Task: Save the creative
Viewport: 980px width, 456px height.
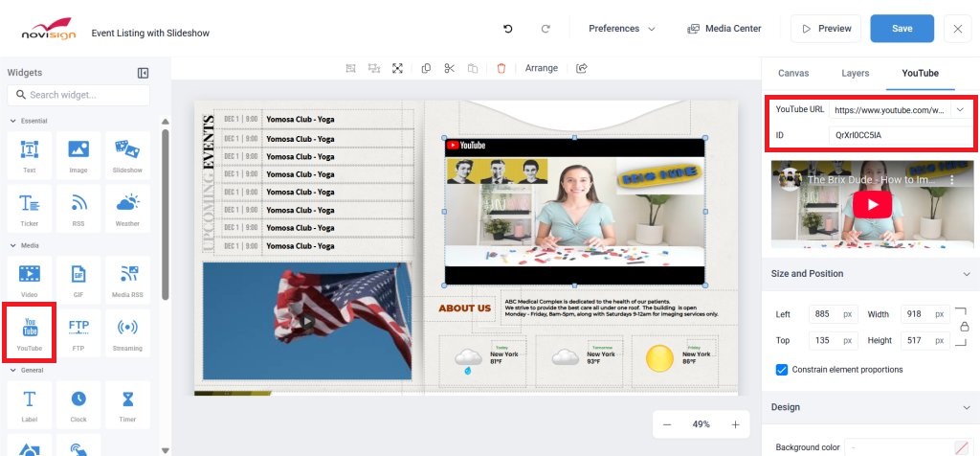Action: pyautogui.click(x=902, y=29)
